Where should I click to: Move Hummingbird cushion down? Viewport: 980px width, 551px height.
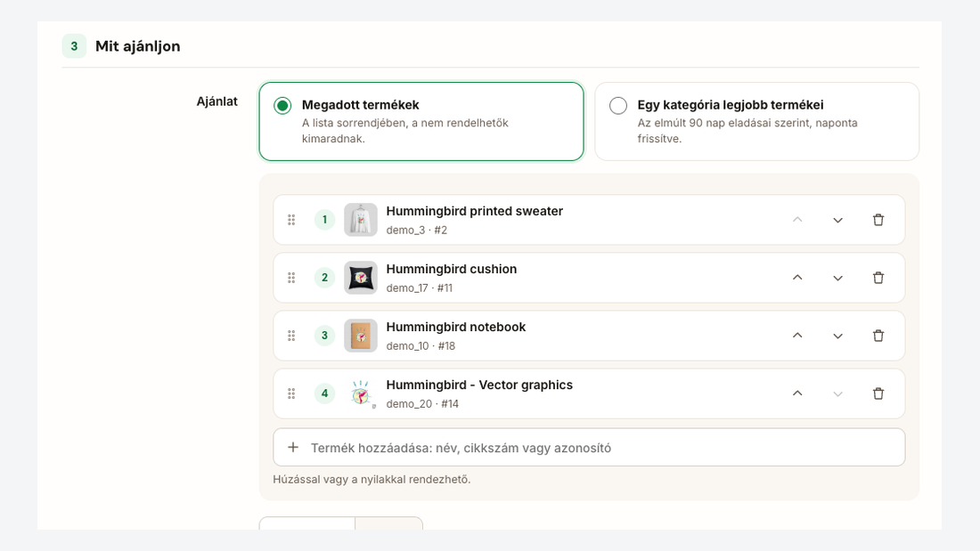click(x=838, y=278)
